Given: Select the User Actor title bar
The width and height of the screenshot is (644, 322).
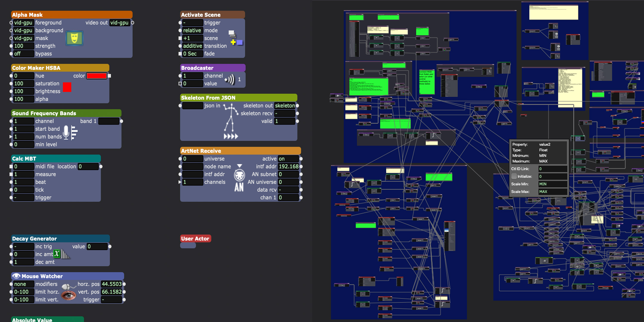Looking at the screenshot, I should click(x=195, y=239).
